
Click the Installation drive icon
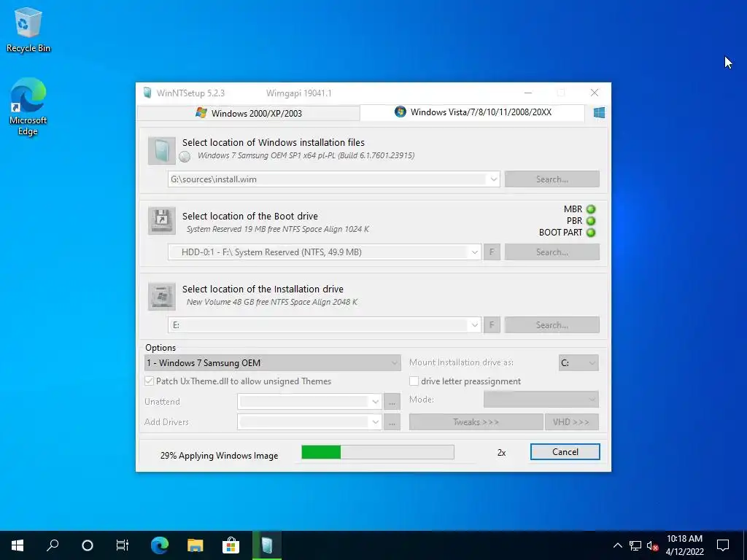point(161,296)
